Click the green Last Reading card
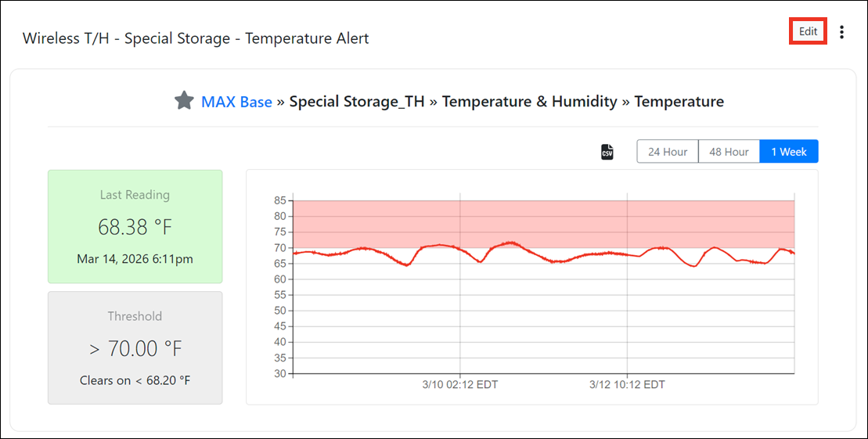Viewport: 868px width, 439px height. 135,226
